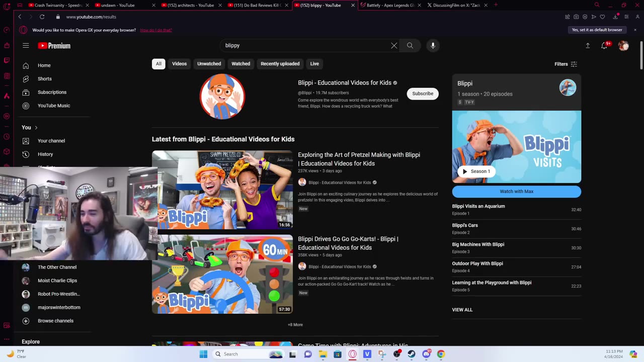The height and width of the screenshot is (362, 644).
Task: Select the Recently uploaded filter chip
Action: coord(280,64)
